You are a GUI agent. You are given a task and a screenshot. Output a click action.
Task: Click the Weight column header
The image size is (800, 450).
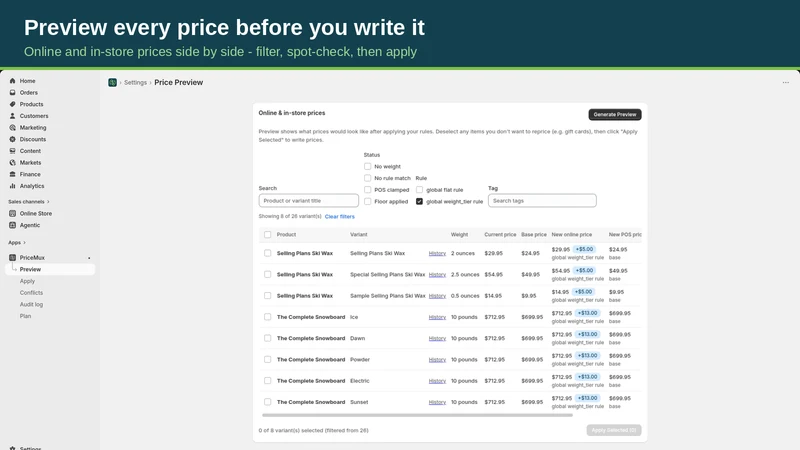459,235
